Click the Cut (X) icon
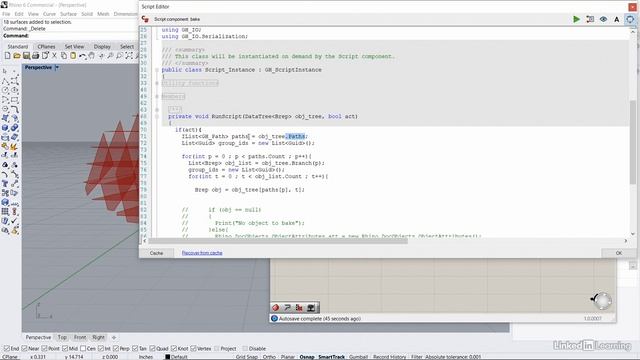 (54, 56)
